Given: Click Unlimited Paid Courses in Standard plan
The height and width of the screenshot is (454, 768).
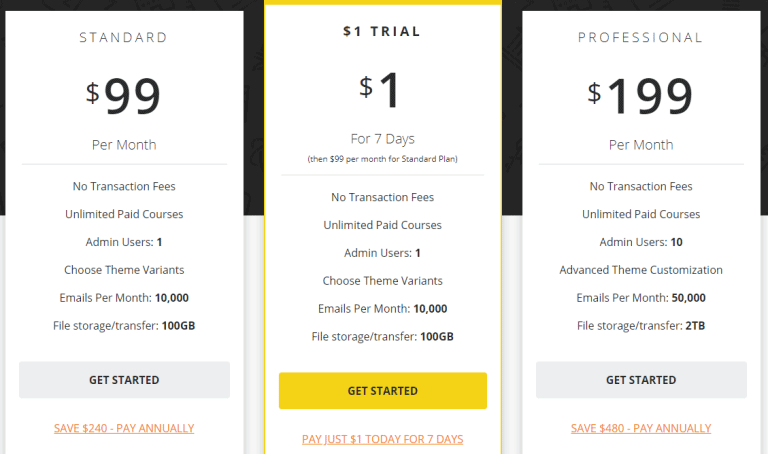Looking at the screenshot, I should (x=124, y=214).
